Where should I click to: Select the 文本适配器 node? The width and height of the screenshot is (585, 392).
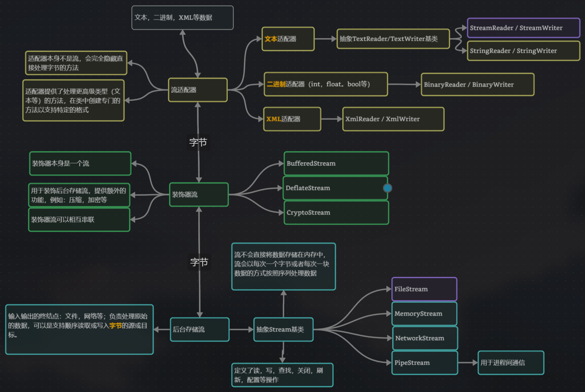(x=288, y=39)
